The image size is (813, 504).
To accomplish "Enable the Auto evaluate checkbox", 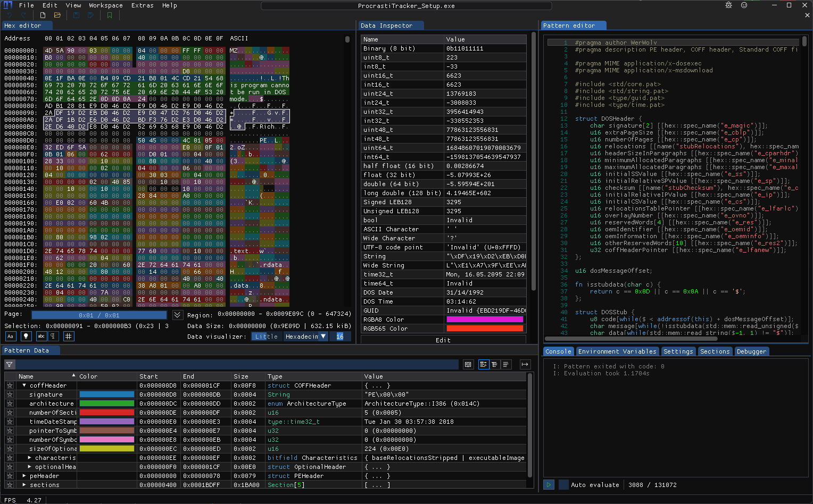I will (563, 484).
